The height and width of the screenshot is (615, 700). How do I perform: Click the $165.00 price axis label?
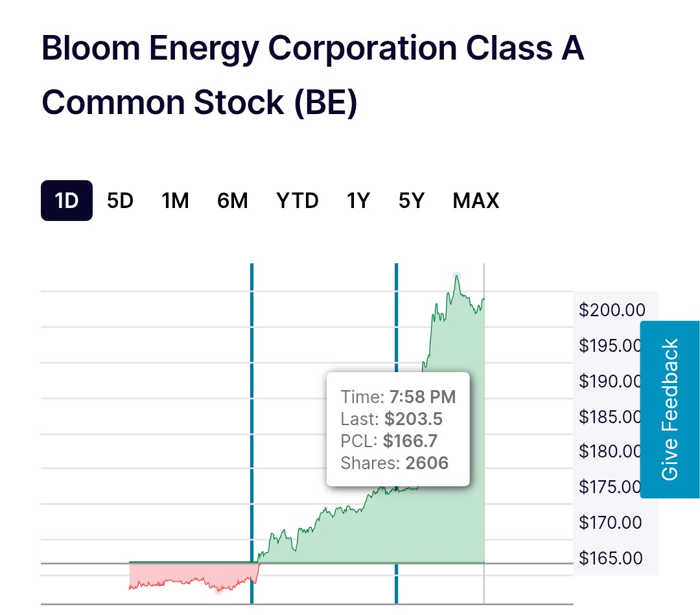611,558
